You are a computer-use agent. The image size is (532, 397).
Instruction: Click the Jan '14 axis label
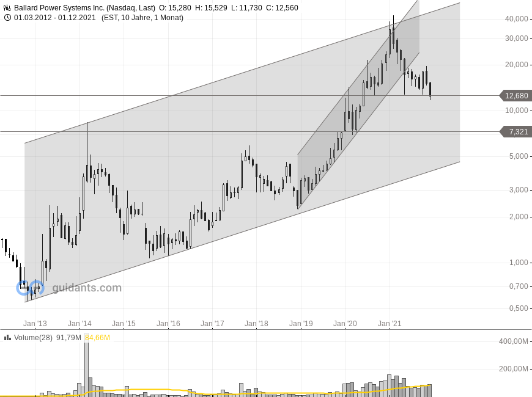point(79,324)
